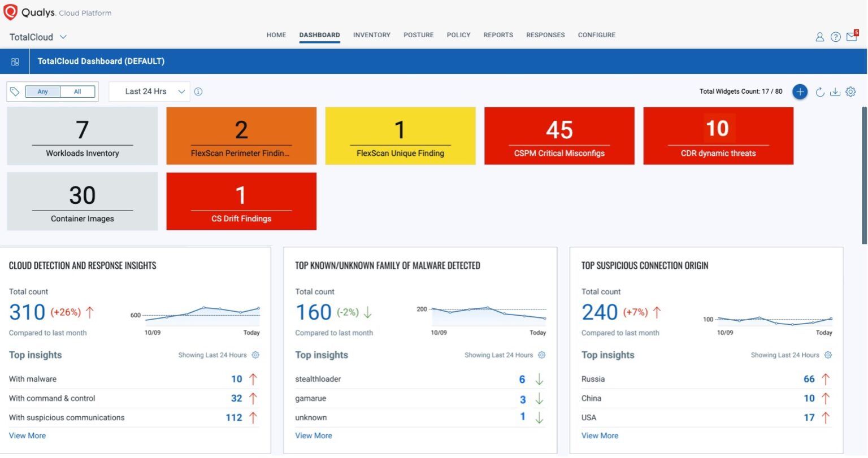Switch the tag filter from Any to All
The height and width of the screenshot is (458, 868).
(77, 91)
